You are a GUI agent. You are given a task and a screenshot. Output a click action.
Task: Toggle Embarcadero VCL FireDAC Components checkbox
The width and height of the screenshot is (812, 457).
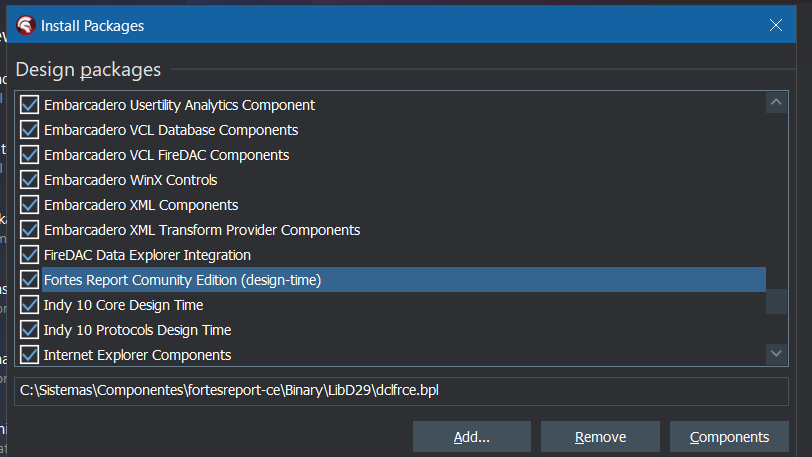coord(30,154)
